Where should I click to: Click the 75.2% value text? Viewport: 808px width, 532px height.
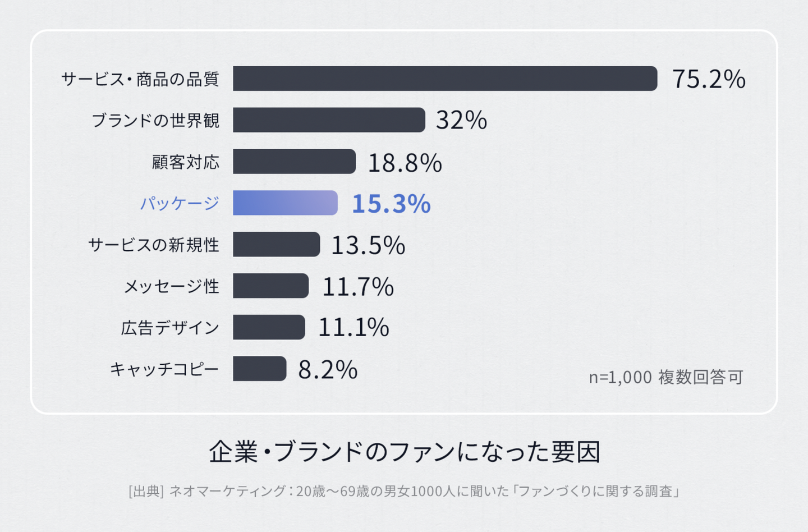tap(709, 79)
